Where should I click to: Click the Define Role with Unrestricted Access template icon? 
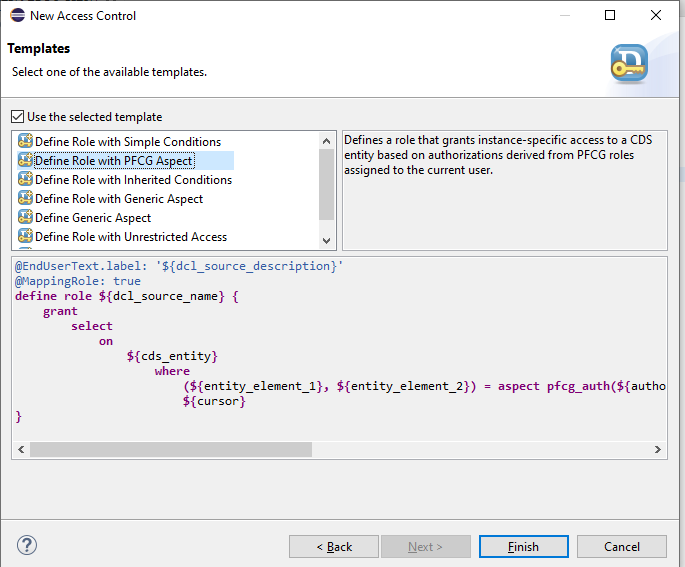pyautogui.click(x=25, y=236)
